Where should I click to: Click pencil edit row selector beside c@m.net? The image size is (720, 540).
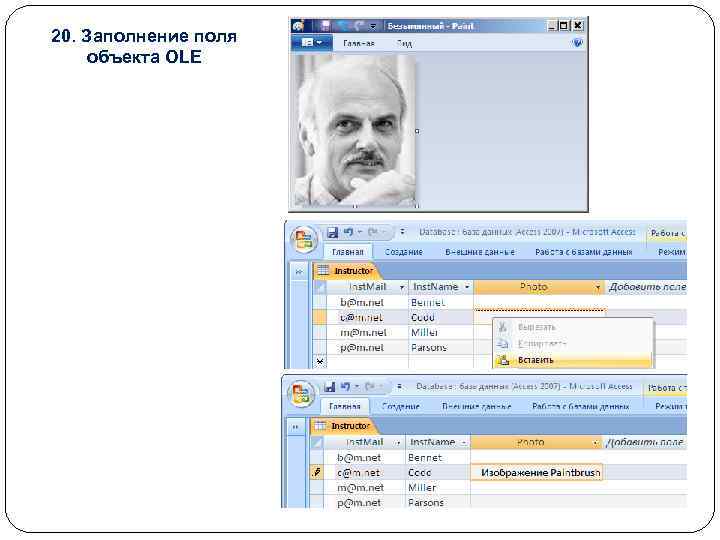click(x=317, y=472)
